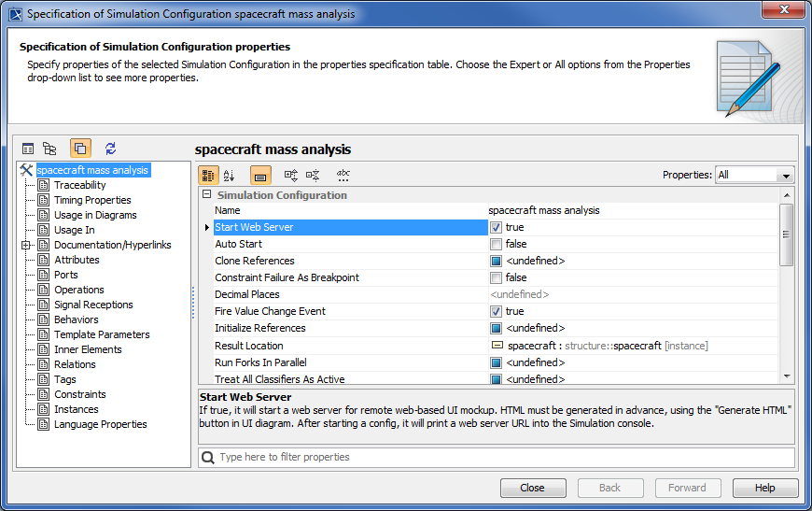Expand the Documentation/Hyperlinks tree node
812x511 pixels.
coord(27,245)
